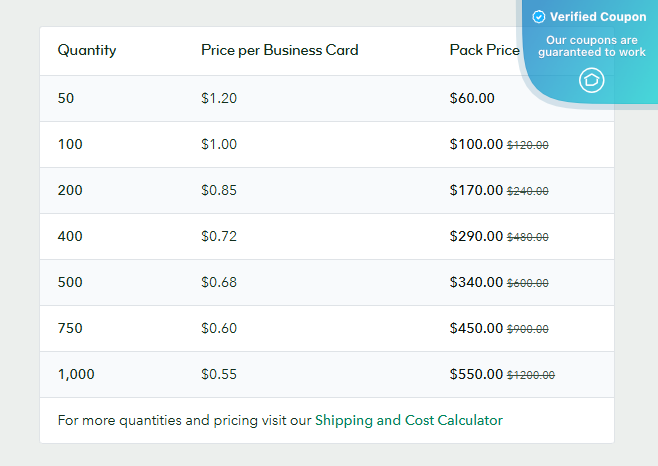
Task: Click the Verified Coupon checkmark icon
Action: tap(539, 17)
